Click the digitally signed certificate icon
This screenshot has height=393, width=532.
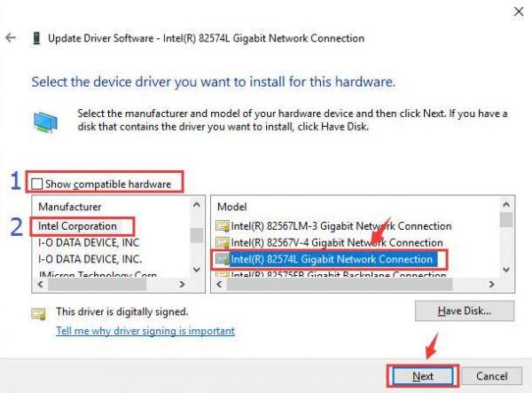tap(39, 313)
